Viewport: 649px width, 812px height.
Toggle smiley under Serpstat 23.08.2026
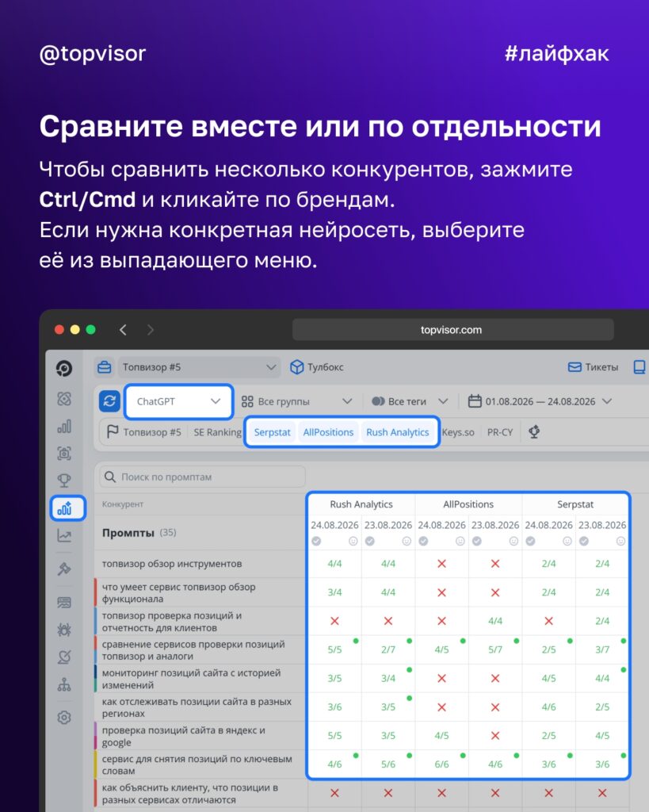coord(620,541)
